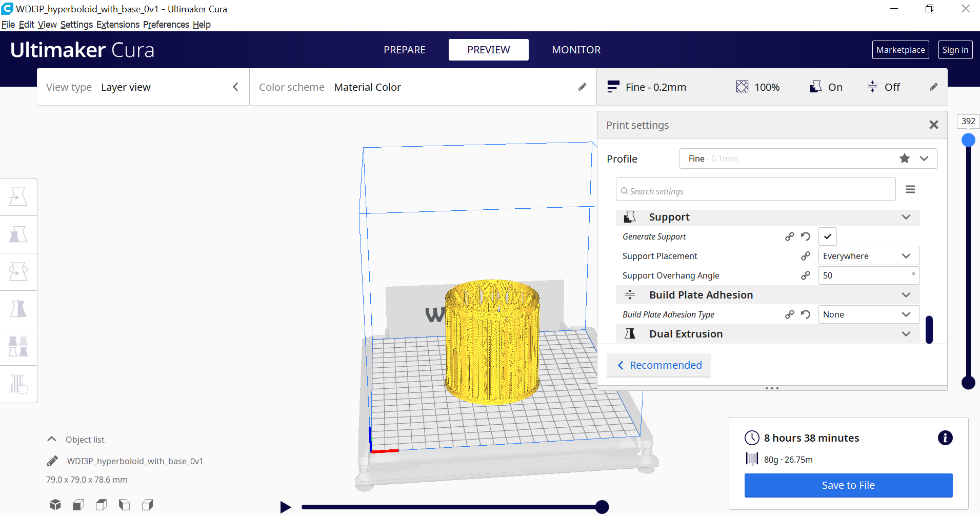
Task: Toggle the Generate Support checkbox
Action: point(828,236)
